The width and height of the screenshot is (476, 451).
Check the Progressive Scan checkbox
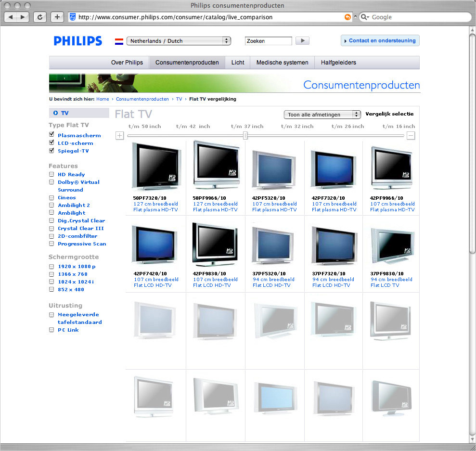51,244
